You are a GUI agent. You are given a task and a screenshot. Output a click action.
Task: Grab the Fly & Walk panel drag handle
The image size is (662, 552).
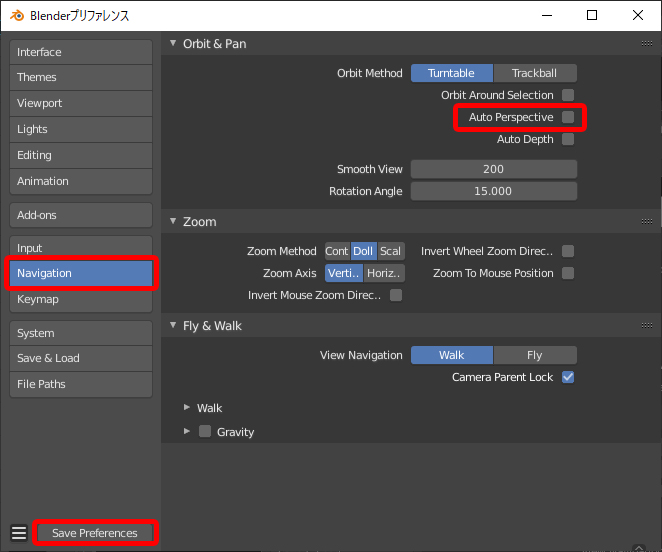click(x=647, y=326)
